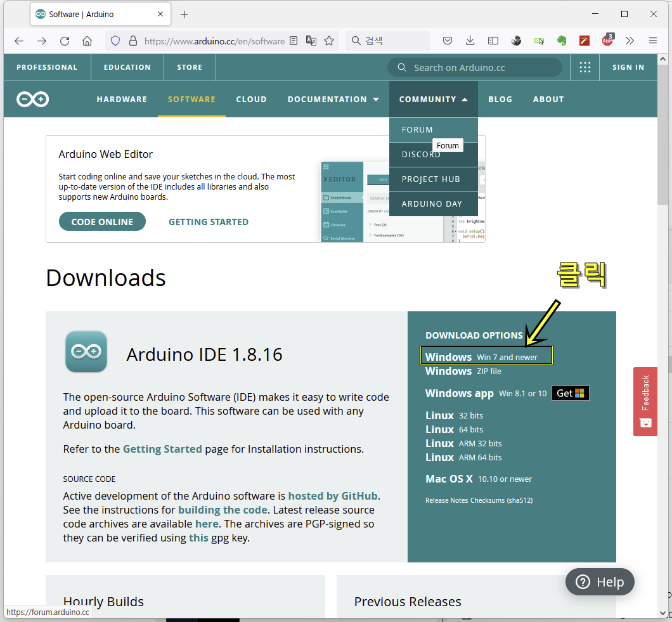Image resolution: width=672 pixels, height=622 pixels.
Task: Download the Windows ZIP file
Action: (463, 371)
